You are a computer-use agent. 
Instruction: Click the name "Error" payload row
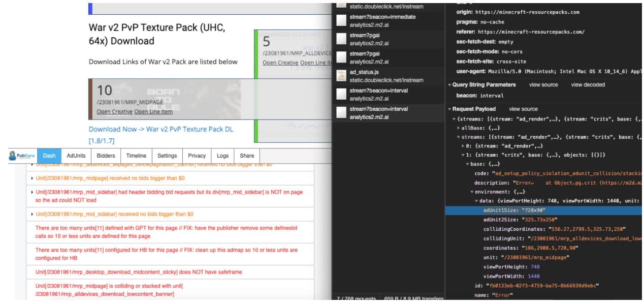click(x=544, y=295)
